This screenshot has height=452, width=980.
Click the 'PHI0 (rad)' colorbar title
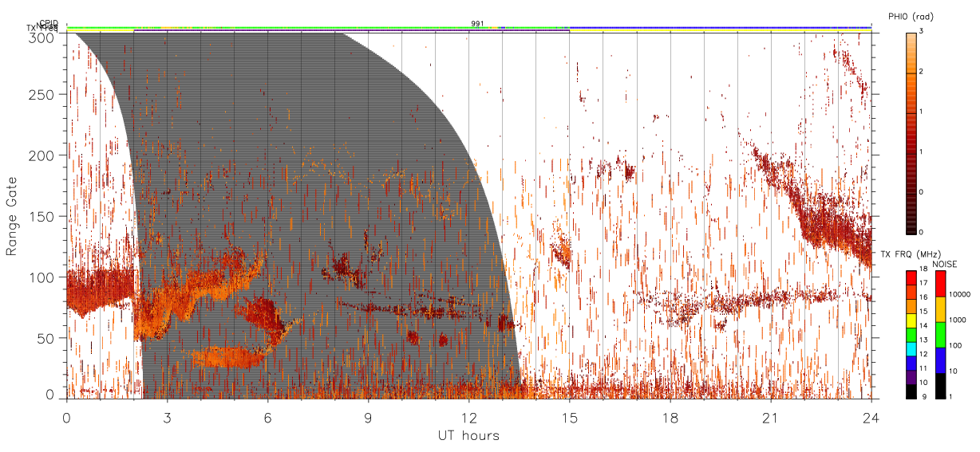coord(911,17)
